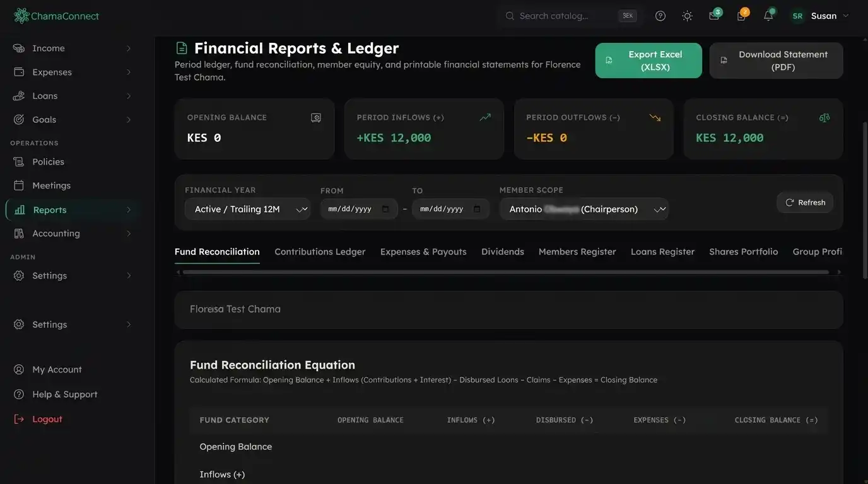Expand the Income sidebar section

(x=129, y=48)
